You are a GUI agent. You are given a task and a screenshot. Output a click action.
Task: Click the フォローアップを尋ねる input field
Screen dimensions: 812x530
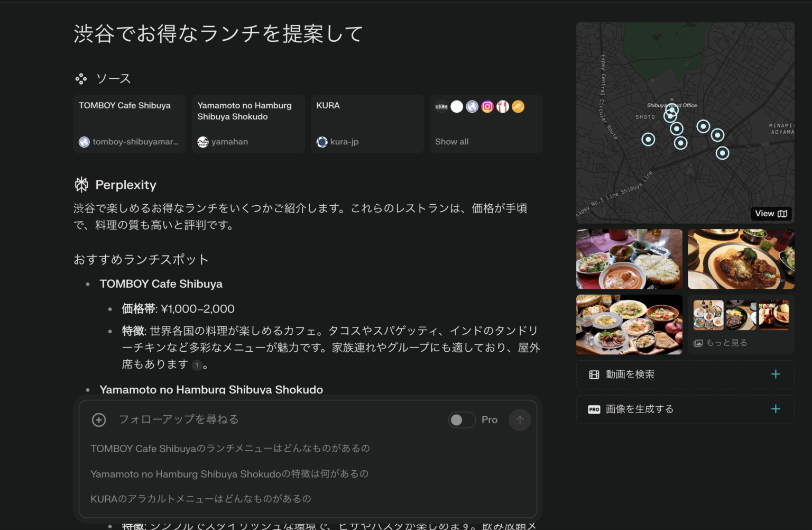click(180, 419)
